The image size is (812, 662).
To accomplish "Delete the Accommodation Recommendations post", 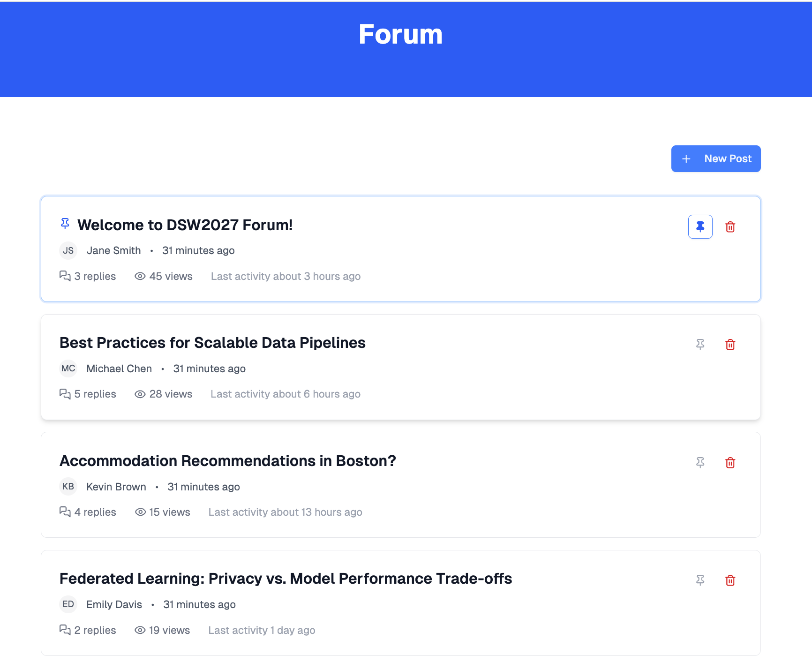I will pyautogui.click(x=730, y=463).
